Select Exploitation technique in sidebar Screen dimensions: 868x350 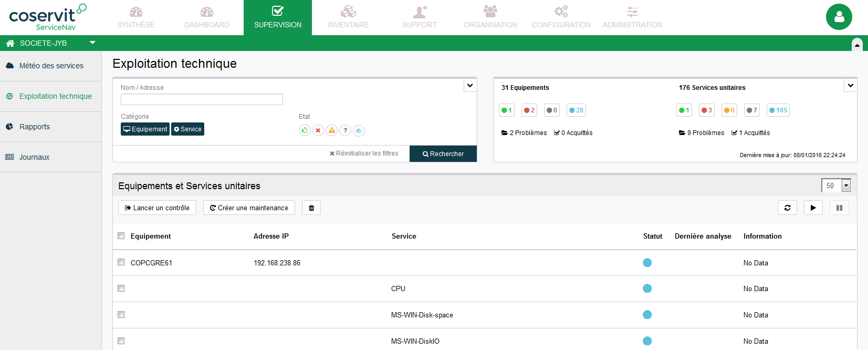pos(51,97)
